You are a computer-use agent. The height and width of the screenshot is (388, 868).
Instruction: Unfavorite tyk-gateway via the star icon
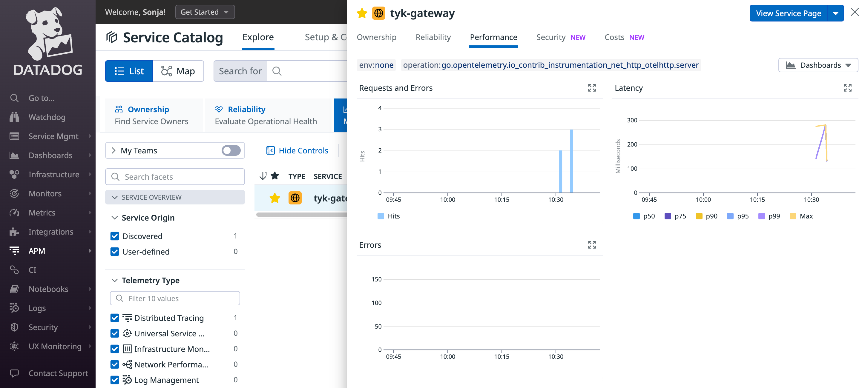(361, 13)
